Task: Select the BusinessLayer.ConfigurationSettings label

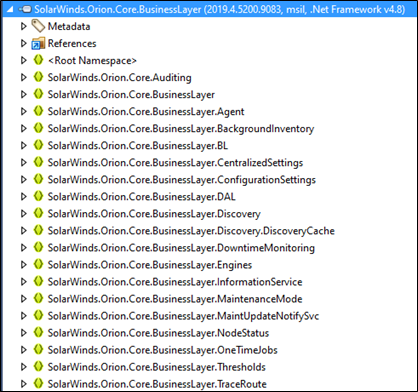Action: pos(182,180)
